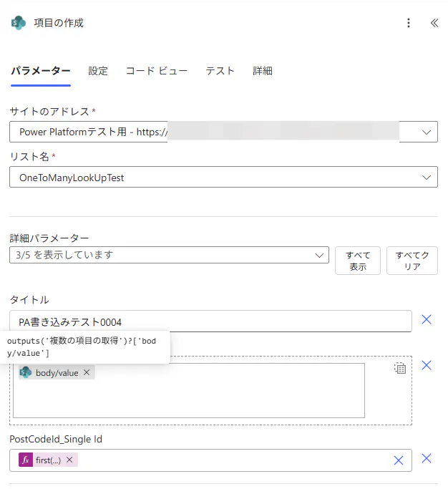Expand the サイトのアドレス dropdown
This screenshot has height=489, width=448.
click(427, 132)
